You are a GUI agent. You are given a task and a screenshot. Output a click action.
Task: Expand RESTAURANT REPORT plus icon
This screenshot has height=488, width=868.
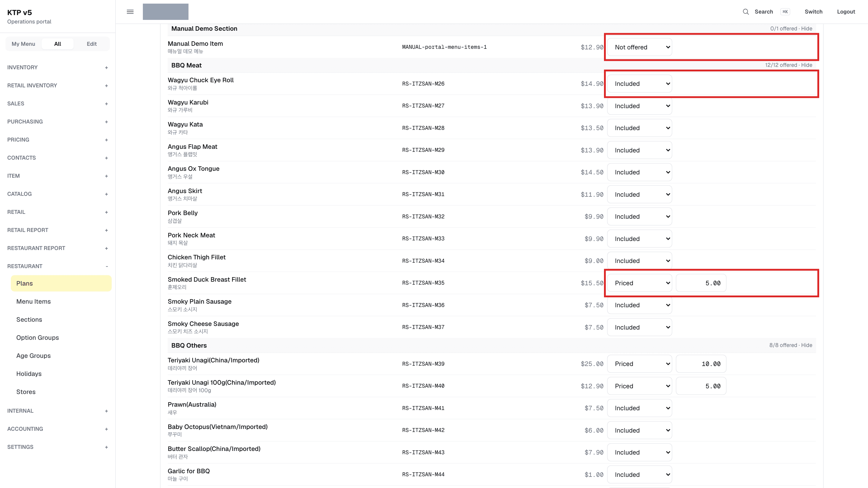[x=106, y=248]
